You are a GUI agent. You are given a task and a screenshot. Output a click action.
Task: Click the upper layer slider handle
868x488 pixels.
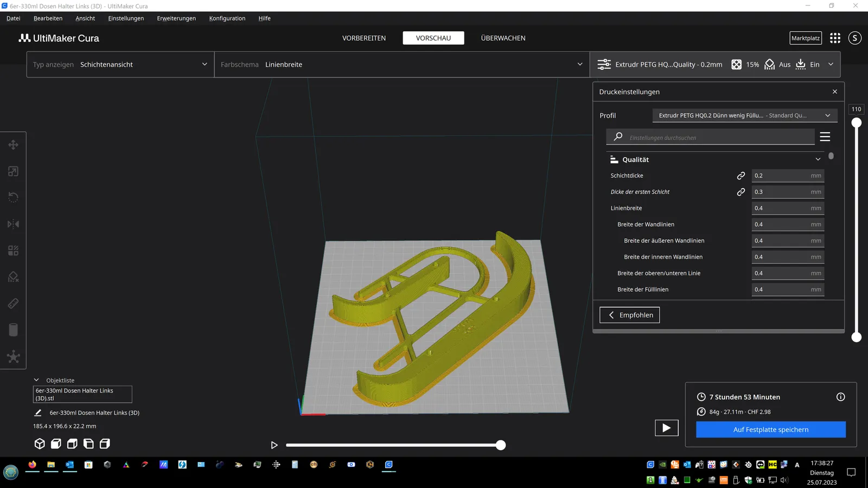coord(857,123)
